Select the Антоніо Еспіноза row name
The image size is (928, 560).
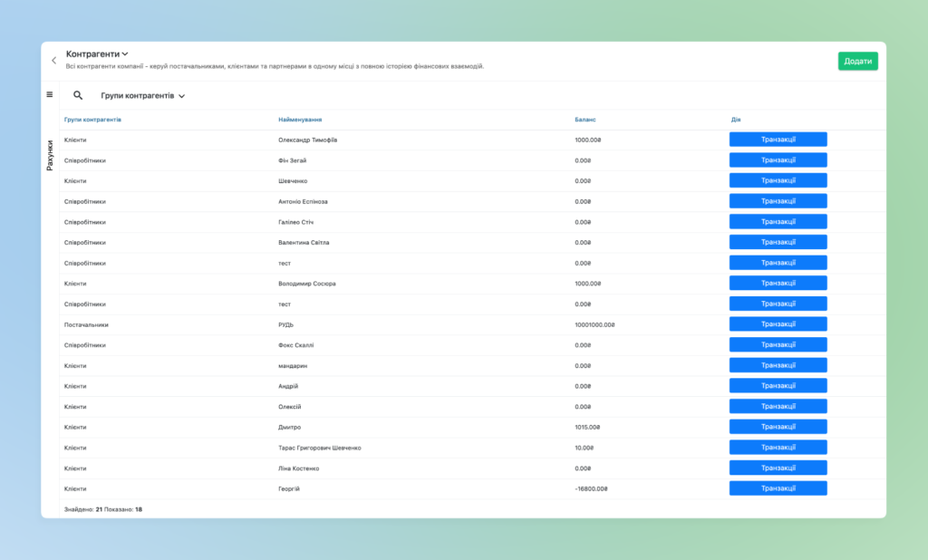pos(303,202)
